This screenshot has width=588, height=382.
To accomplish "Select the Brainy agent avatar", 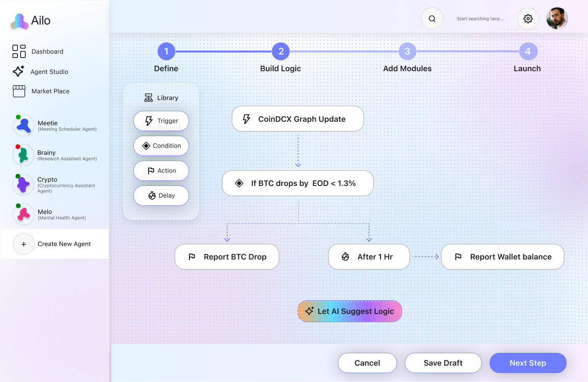I will 23,155.
